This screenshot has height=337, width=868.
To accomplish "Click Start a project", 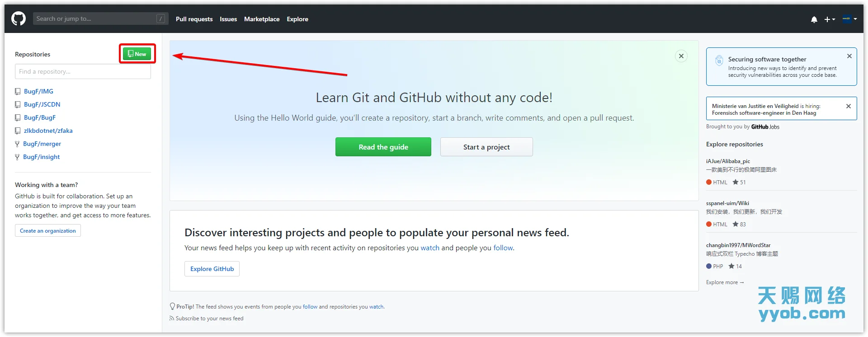I will 486,147.
